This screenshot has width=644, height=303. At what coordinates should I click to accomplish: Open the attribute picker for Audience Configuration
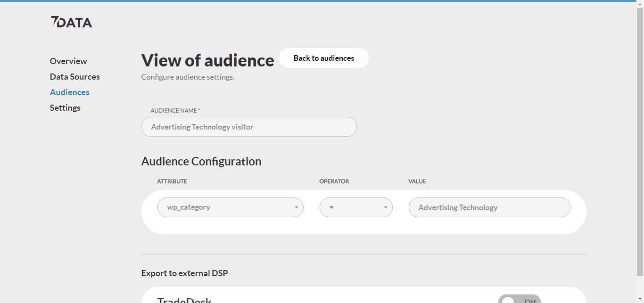pyautogui.click(x=231, y=207)
